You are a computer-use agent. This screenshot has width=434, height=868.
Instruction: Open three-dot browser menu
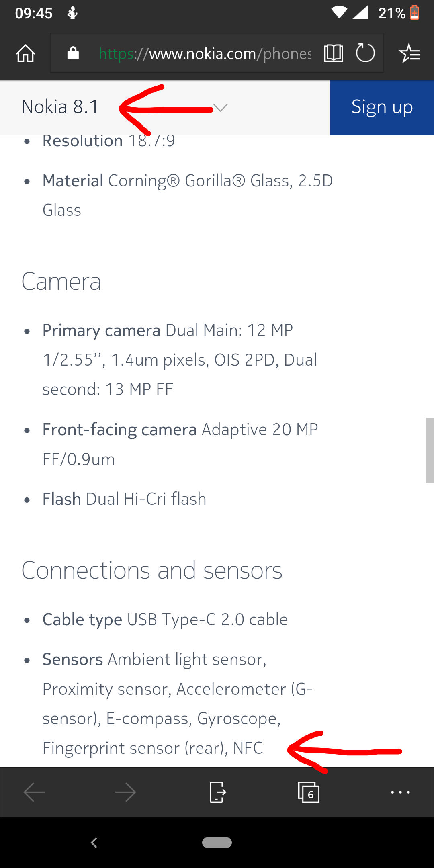coord(400,792)
